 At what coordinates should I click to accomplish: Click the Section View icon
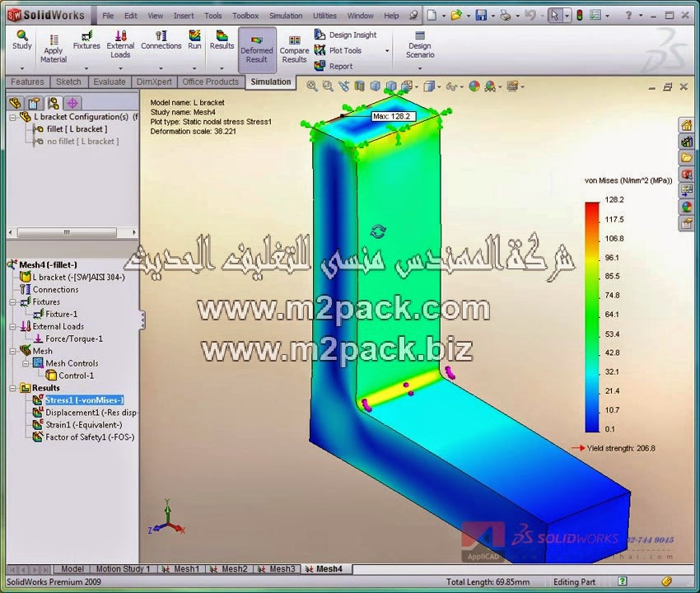359,86
